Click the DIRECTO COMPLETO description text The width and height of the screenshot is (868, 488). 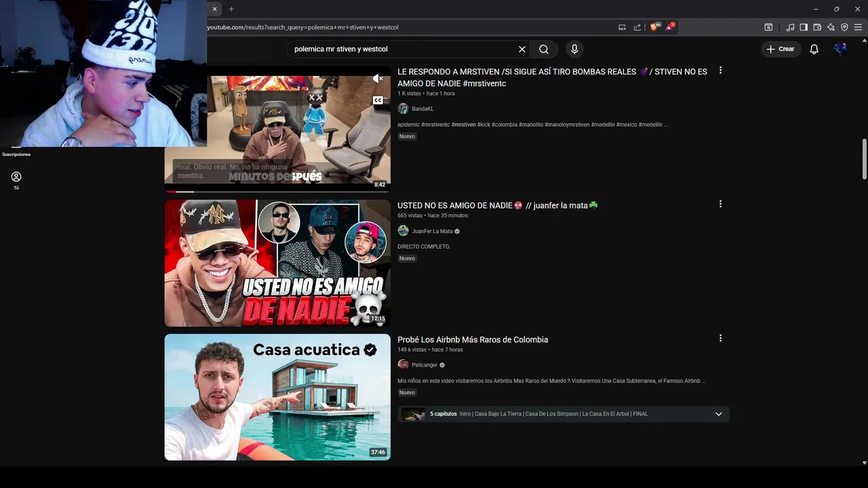424,247
